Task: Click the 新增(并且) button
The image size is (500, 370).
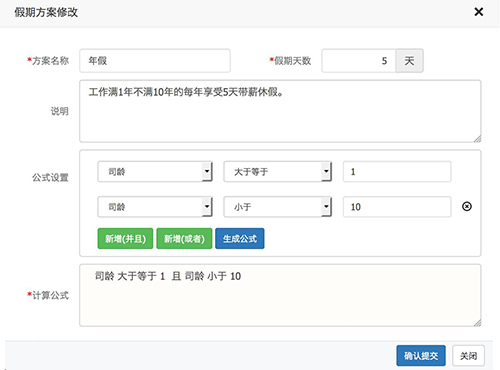Action: tap(125, 239)
